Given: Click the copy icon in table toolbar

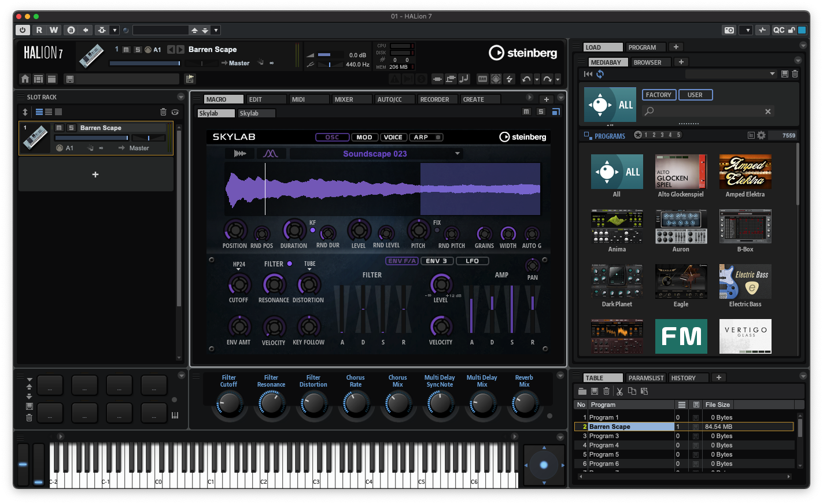Looking at the screenshot, I should [632, 391].
